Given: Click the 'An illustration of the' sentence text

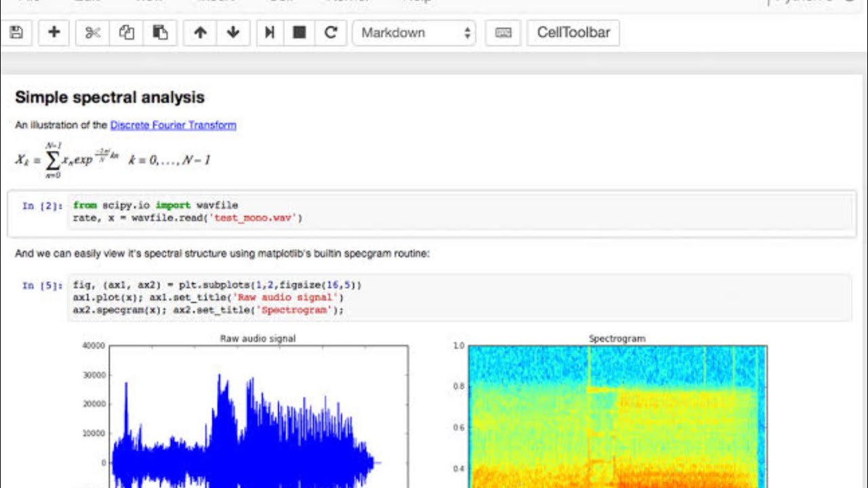Looking at the screenshot, I should click(x=61, y=125).
